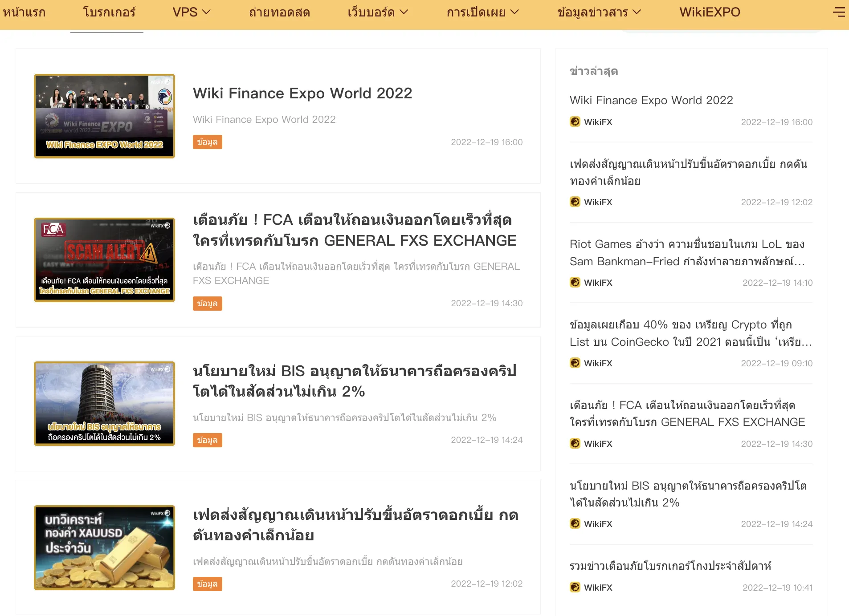Go to หน้าแรก home page
The width and height of the screenshot is (849, 616).
24,12
